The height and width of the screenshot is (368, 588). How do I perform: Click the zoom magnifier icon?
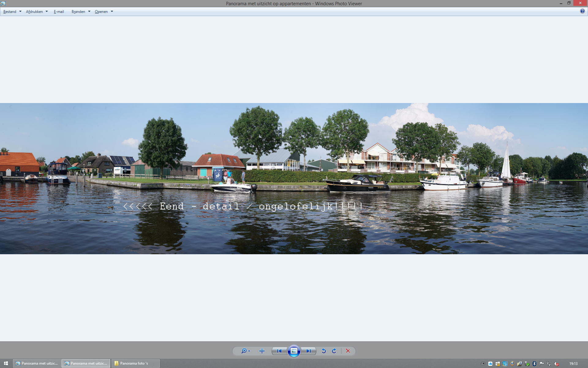coord(244,351)
